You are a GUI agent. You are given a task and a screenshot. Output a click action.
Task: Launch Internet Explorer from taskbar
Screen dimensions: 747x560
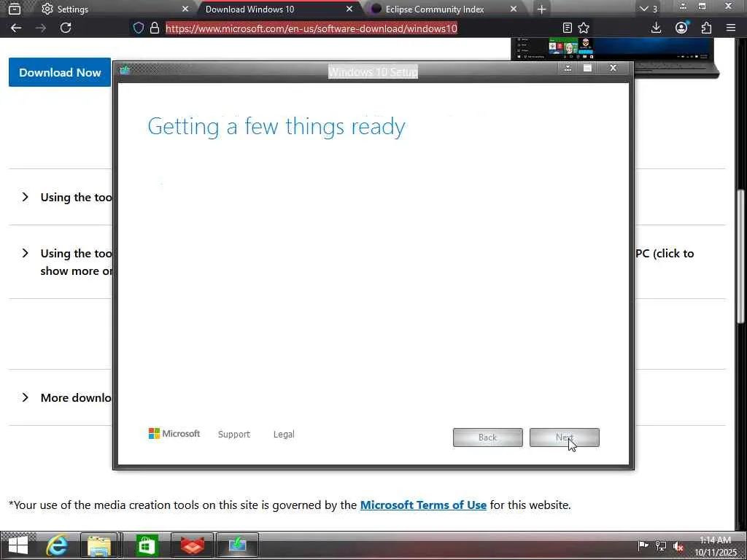point(56,545)
